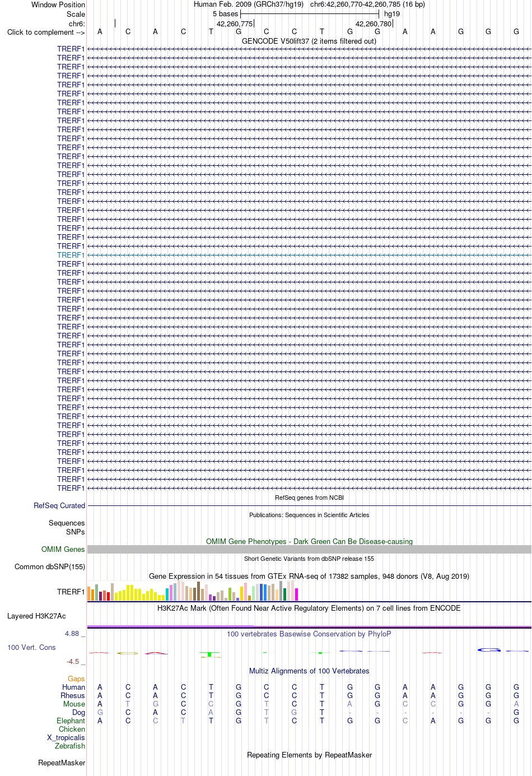Open 'OMIM Gene Phenotypes - Dark Green' track title
Screen dimensions: 532x776
coord(309,541)
